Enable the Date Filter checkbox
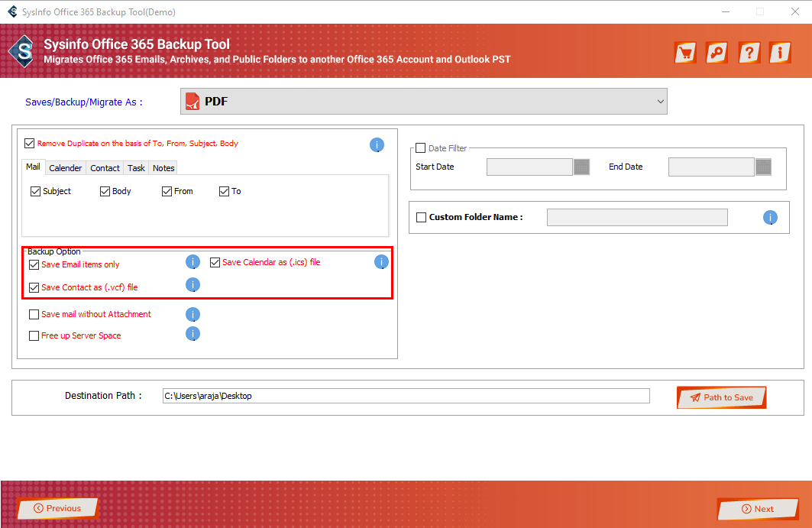 tap(420, 148)
